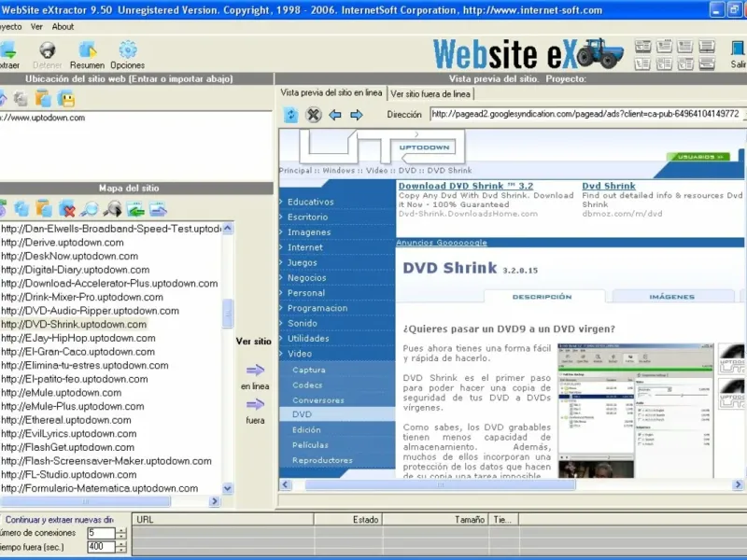Click the purple arrow above 'en línea'

coord(255,370)
